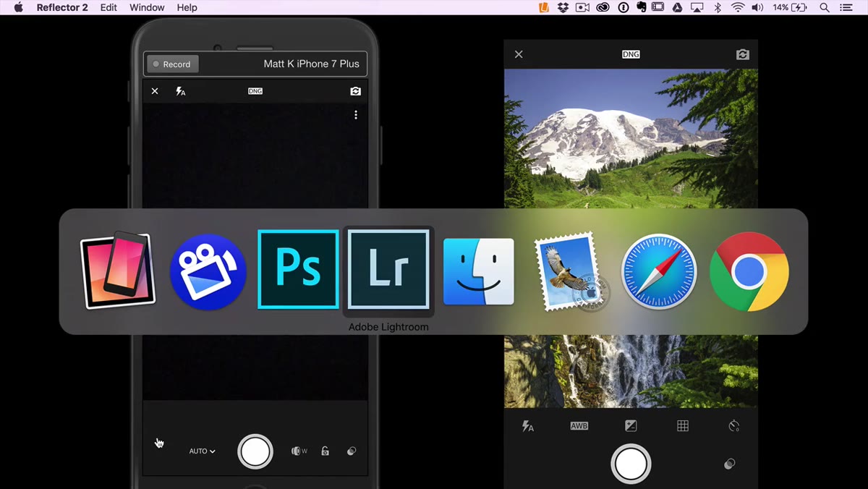Click the Dropbox menu bar icon
Image resolution: width=868 pixels, height=489 pixels.
tap(563, 7)
